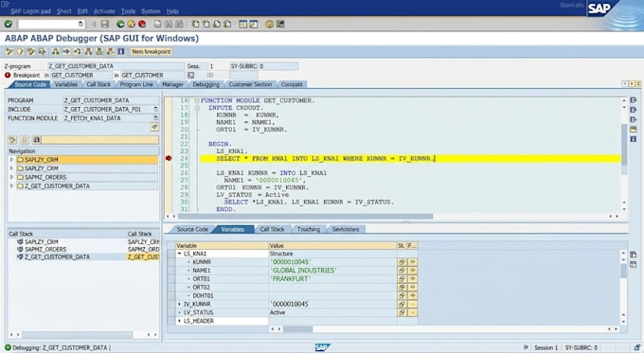Click the yellow Help icon in standard toolbar
The width and height of the screenshot is (644, 353).
269,25
